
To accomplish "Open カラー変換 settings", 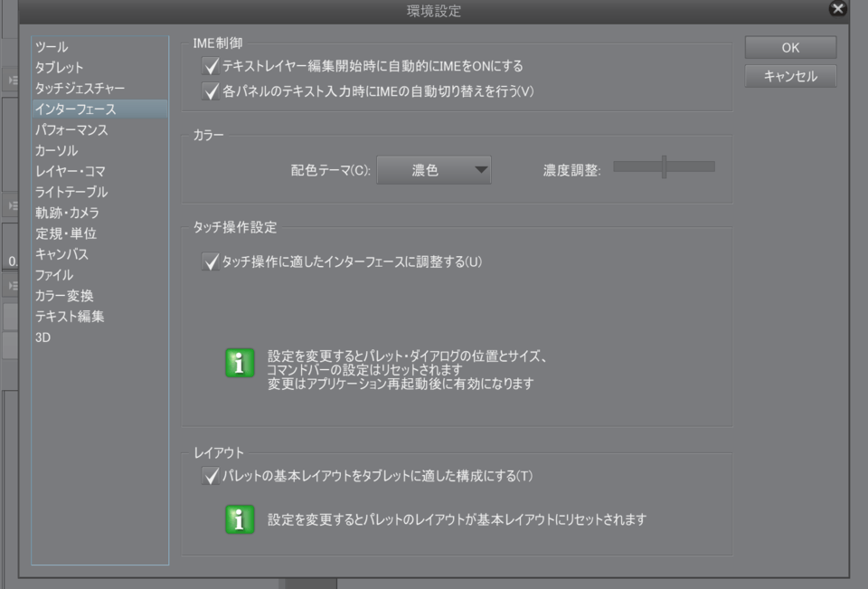I will pyautogui.click(x=99, y=296).
